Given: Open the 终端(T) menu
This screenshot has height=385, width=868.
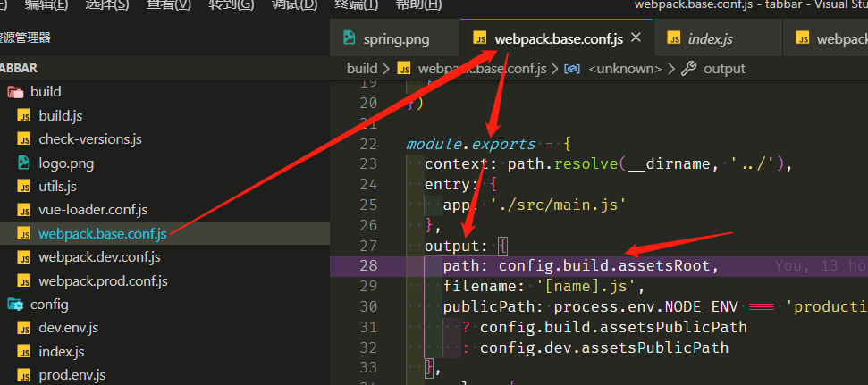Looking at the screenshot, I should point(357,5).
